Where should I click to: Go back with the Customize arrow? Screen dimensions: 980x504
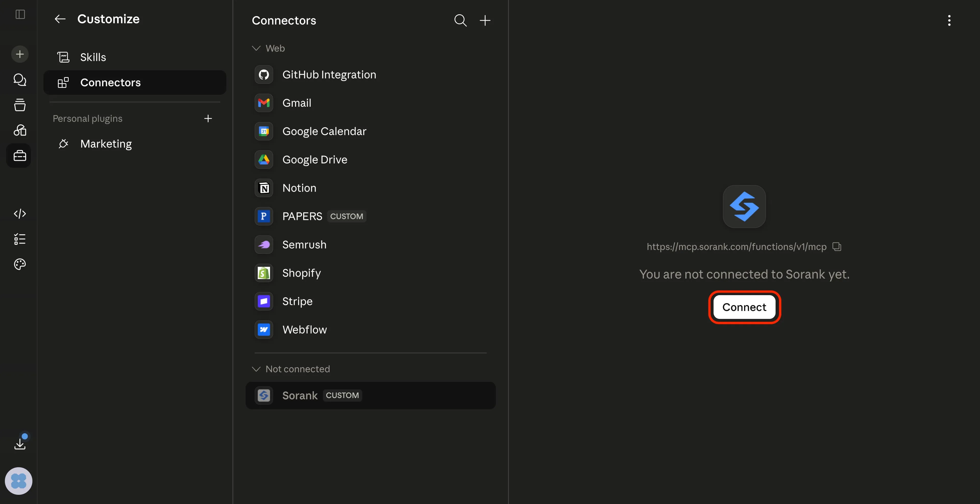tap(60, 19)
